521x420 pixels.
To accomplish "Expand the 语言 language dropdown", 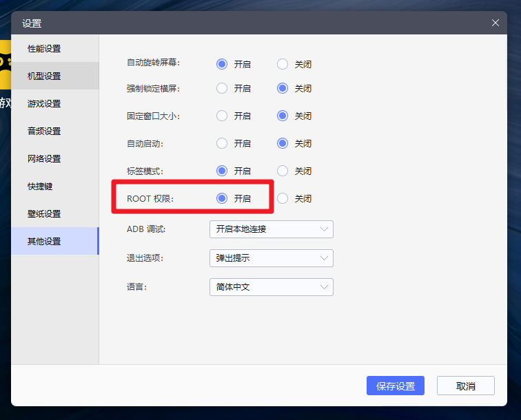I will [x=271, y=287].
